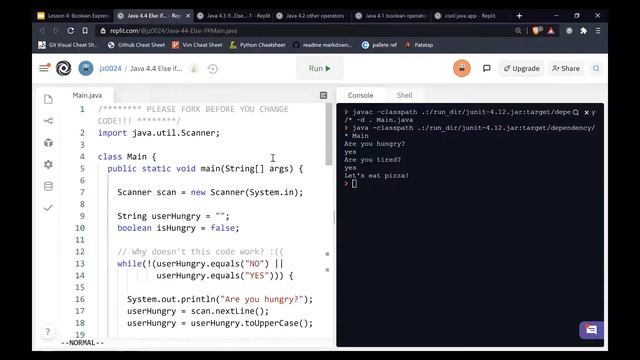640x360 pixels.
Task: Switch to Java 4.3 If Else browser tab
Action: [234, 16]
